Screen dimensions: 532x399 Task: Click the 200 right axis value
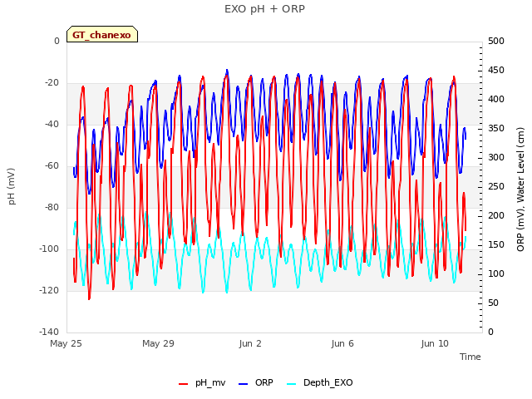click(x=496, y=215)
